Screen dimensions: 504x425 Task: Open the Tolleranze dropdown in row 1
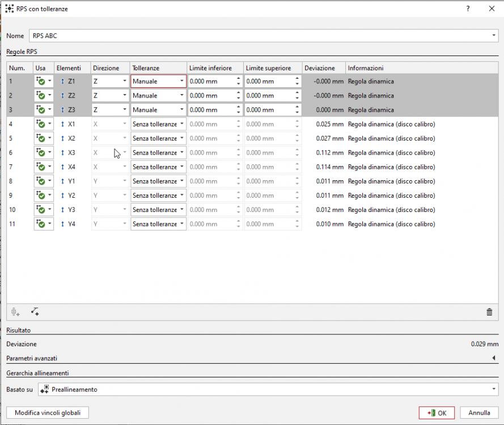[181, 82]
